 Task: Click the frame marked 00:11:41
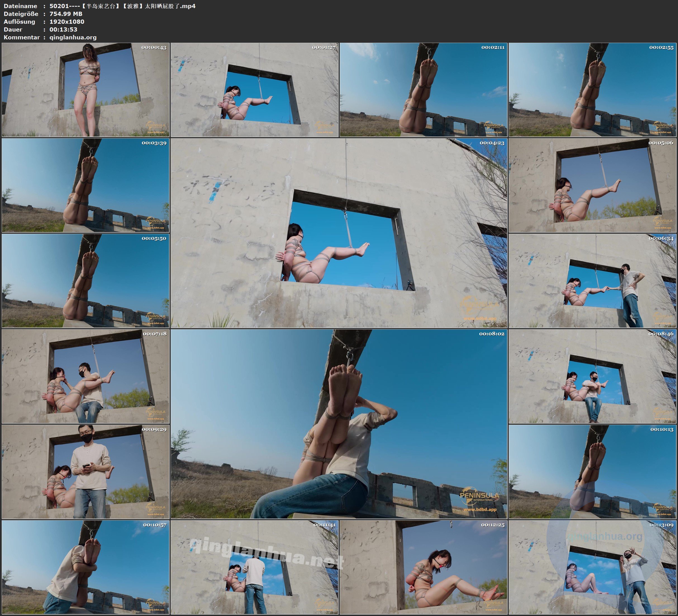(x=254, y=567)
